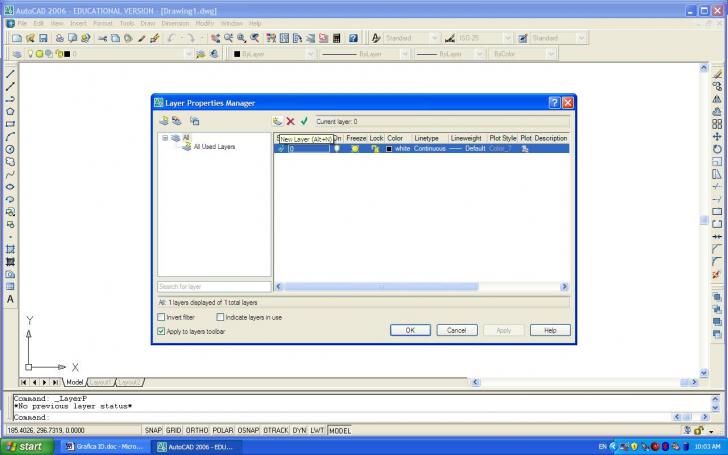The image size is (728, 455).
Task: Click the Save floppy disk icon
Action: click(x=43, y=38)
